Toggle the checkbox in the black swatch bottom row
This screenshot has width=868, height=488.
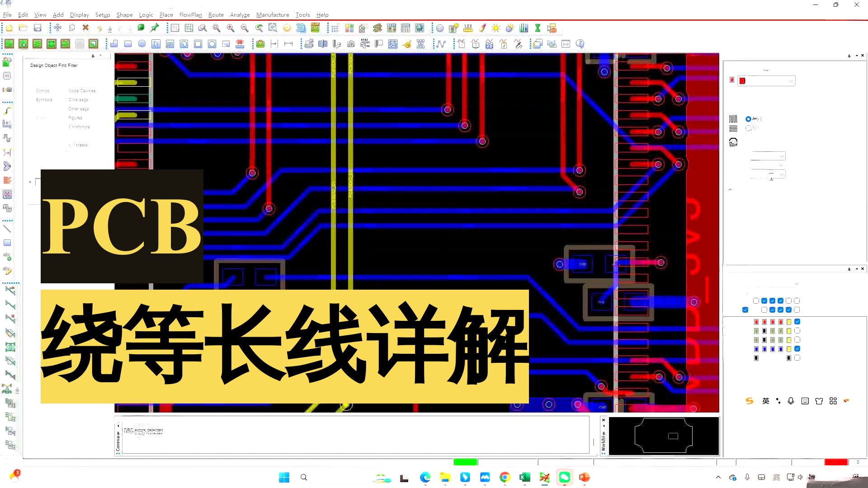[x=797, y=358]
